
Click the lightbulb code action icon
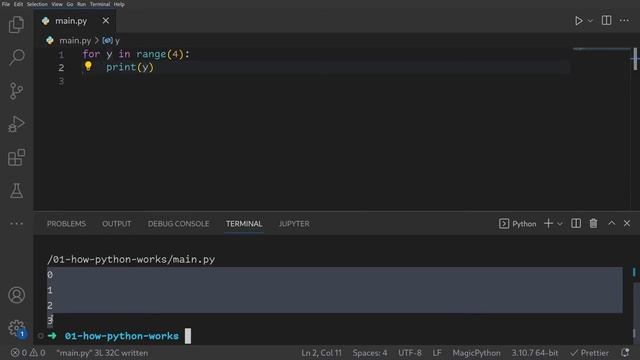[x=88, y=66]
